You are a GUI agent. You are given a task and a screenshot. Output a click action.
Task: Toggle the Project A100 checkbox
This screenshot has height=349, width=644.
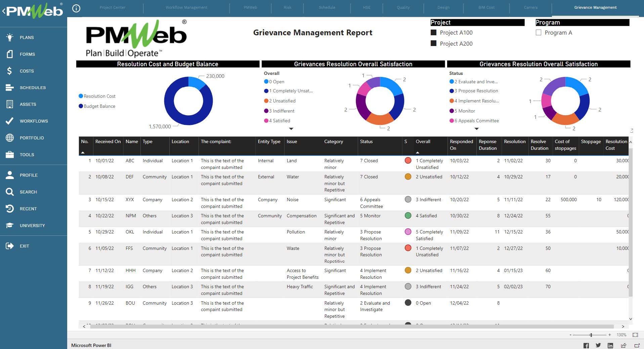pos(434,33)
